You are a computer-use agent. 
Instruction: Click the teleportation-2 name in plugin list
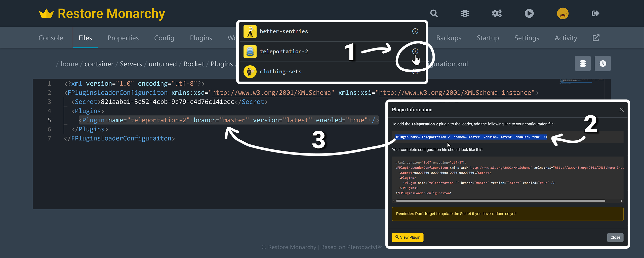(x=284, y=51)
